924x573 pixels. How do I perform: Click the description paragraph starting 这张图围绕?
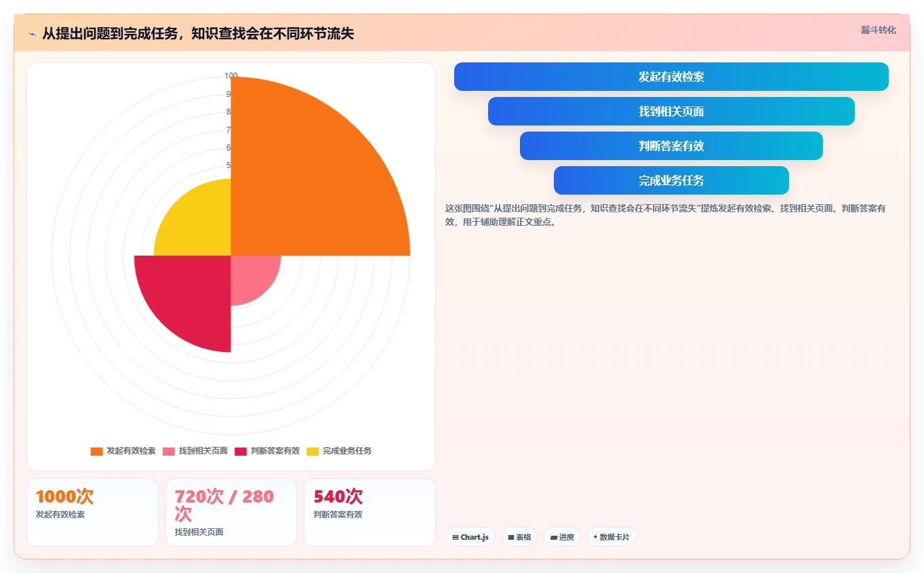pyautogui.click(x=666, y=215)
